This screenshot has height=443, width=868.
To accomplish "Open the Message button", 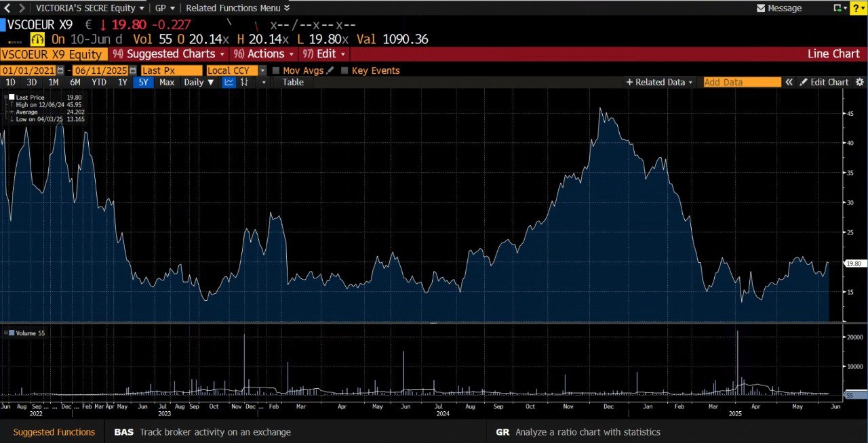I will click(779, 8).
